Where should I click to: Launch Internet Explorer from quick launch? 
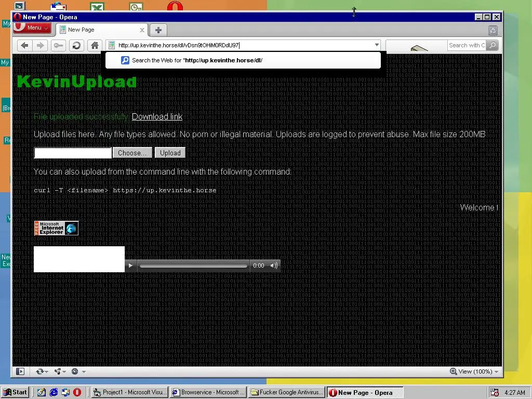point(54,392)
